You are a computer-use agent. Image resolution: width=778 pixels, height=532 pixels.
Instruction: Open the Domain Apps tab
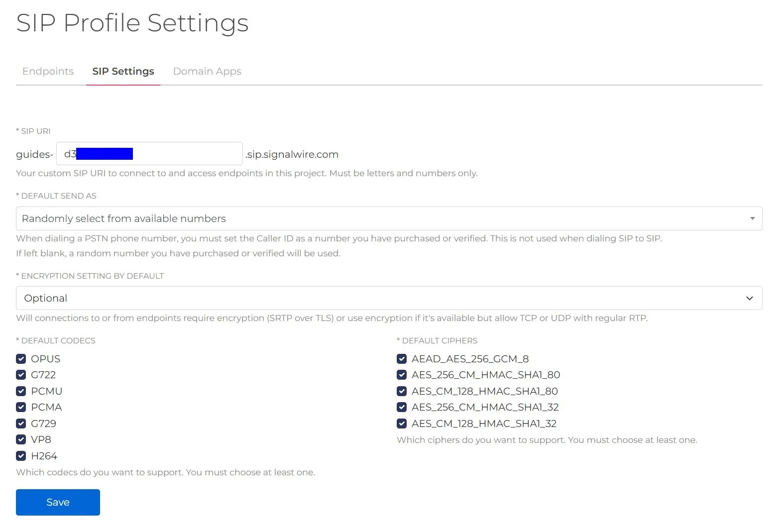(207, 71)
